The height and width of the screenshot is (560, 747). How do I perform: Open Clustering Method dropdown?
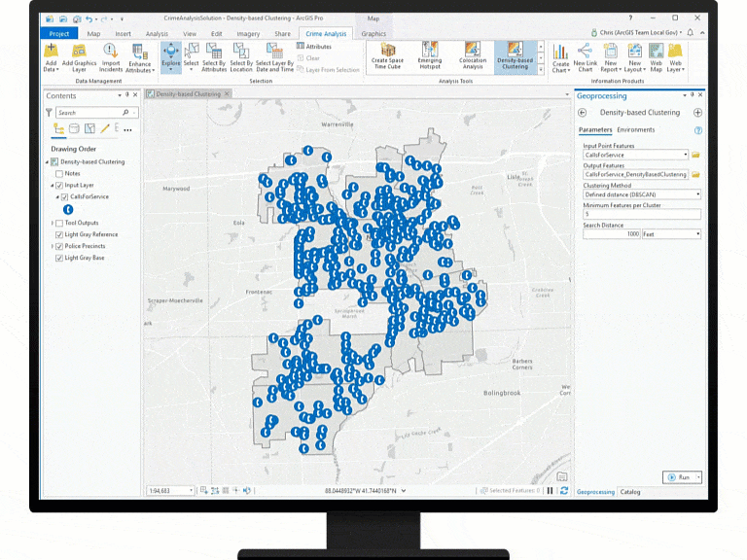698,194
